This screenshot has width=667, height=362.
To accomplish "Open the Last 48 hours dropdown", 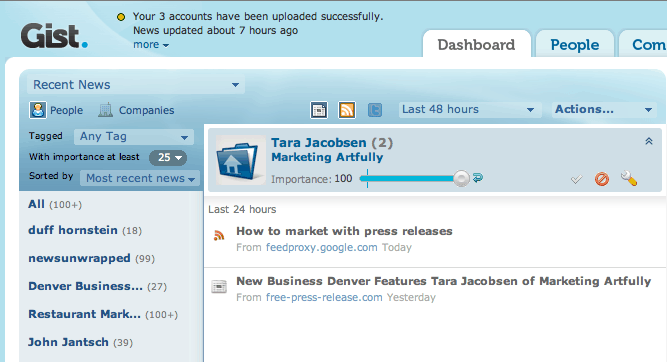I will point(470,109).
